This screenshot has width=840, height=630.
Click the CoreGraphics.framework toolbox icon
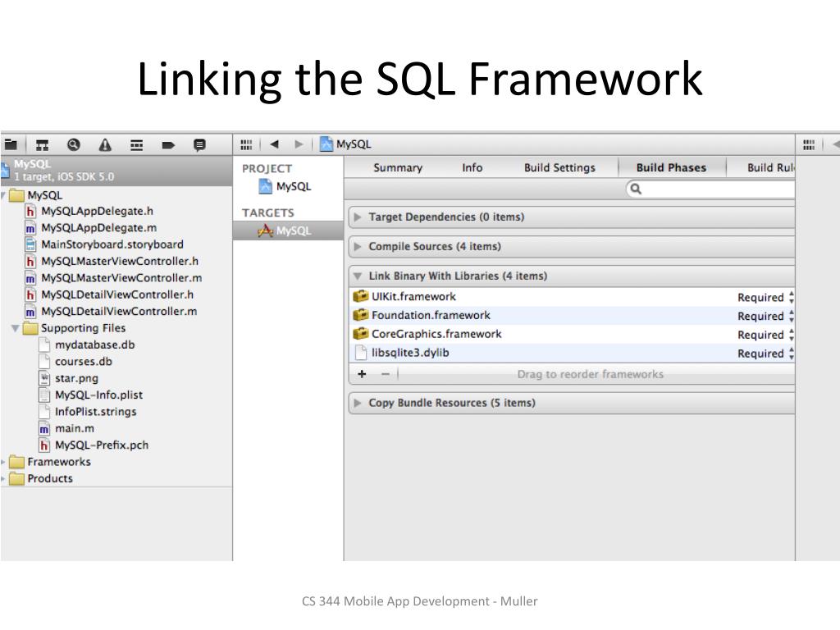(x=361, y=334)
